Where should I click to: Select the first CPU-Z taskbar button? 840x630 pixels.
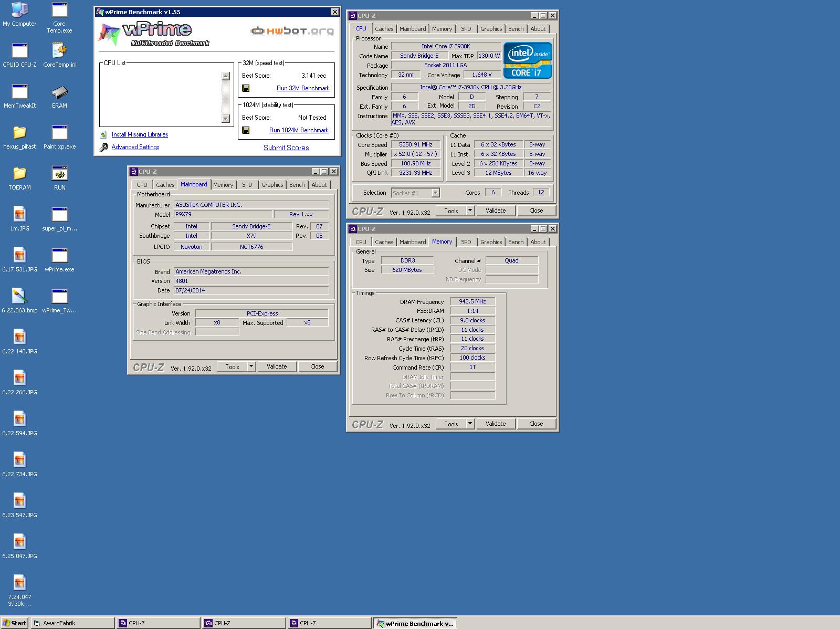(158, 623)
